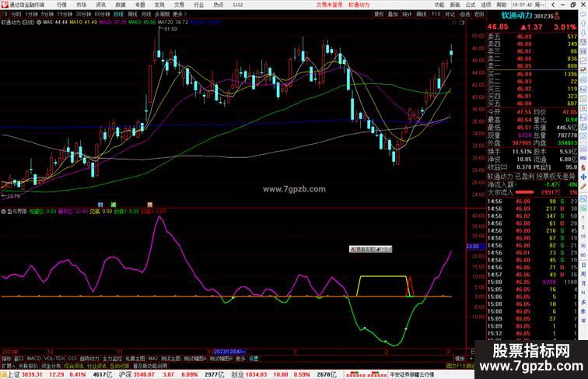
Task: Click back arrow in title bar
Action: click(x=553, y=5)
